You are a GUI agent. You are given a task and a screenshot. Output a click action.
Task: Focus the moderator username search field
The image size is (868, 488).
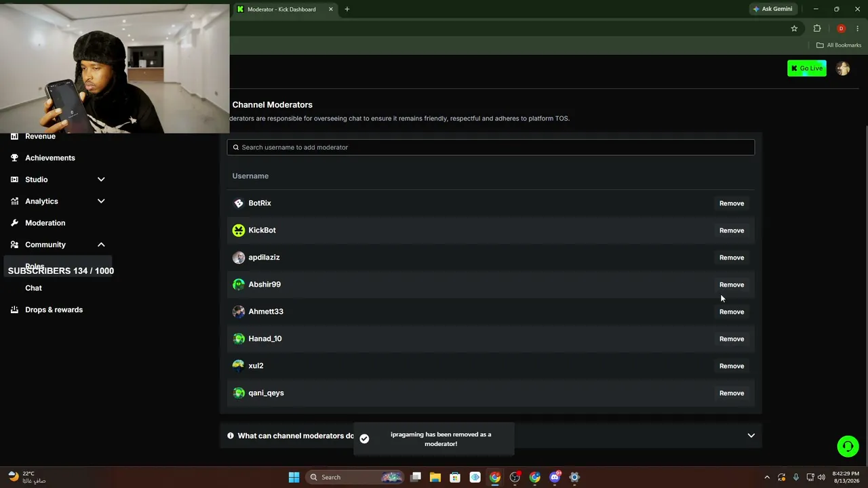490,147
